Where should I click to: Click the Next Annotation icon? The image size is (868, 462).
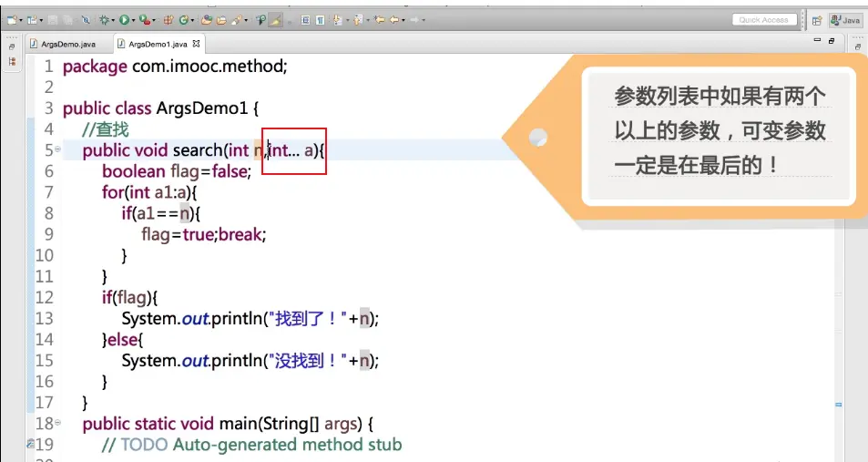click(x=337, y=20)
